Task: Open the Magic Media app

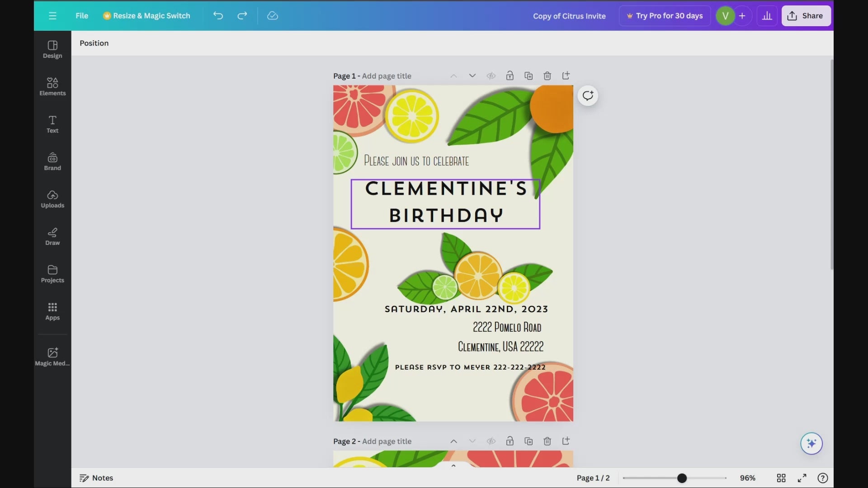Action: tap(52, 357)
